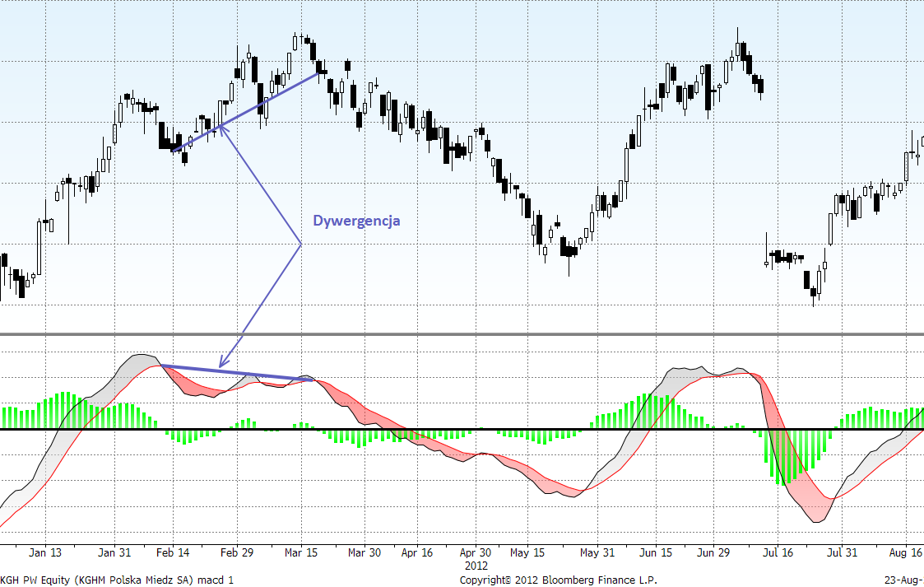The width and height of the screenshot is (924, 587).
Task: Click the 'Apr 30' date label
Action: (x=476, y=552)
